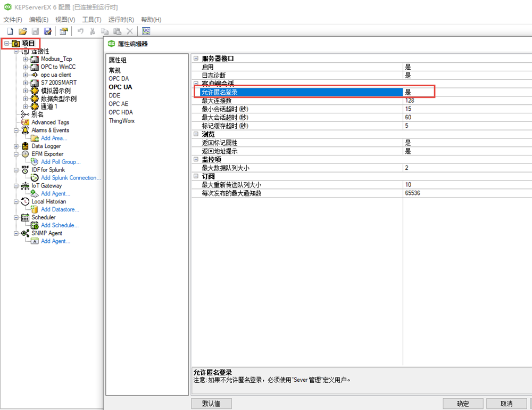Click the Scheduler calendar icon
532x410 pixels.
[x=25, y=217]
